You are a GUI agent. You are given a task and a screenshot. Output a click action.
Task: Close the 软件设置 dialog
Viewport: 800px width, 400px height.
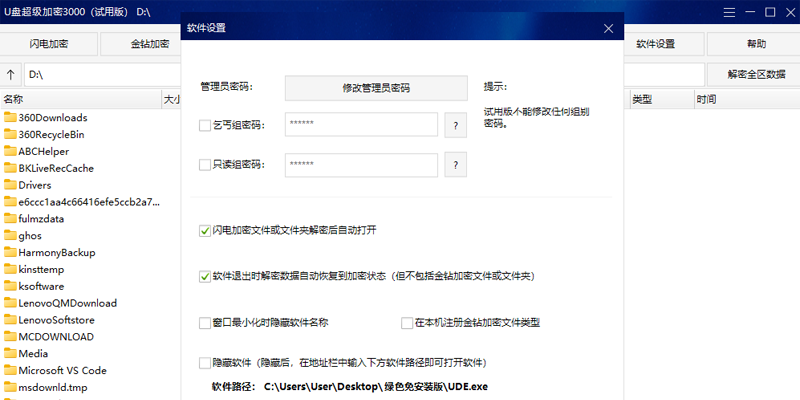(x=607, y=28)
